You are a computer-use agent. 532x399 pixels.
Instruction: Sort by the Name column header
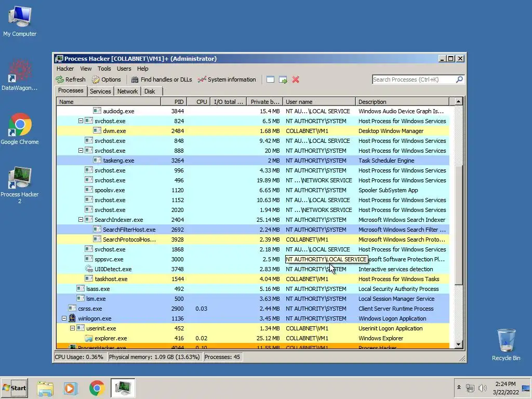[x=109, y=102]
